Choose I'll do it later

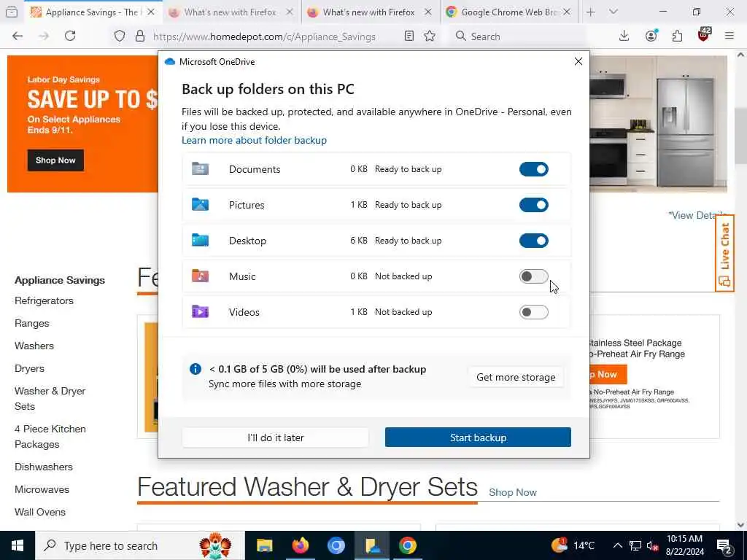[275, 437]
